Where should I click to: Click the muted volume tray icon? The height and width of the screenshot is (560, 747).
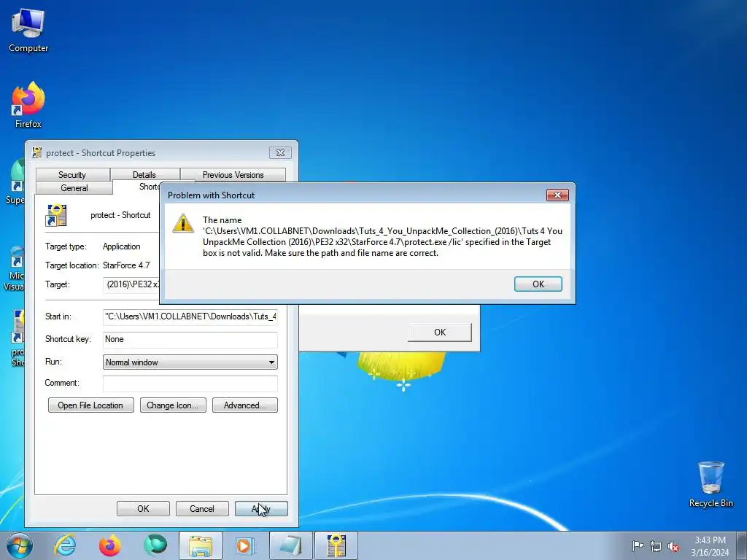tap(673, 545)
